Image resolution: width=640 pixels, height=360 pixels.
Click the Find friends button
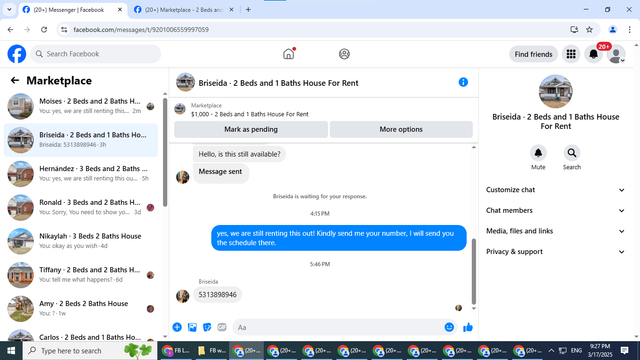pyautogui.click(x=533, y=54)
